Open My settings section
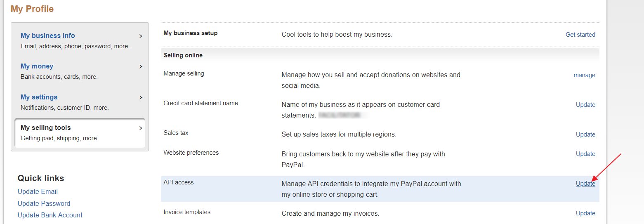 click(x=39, y=97)
